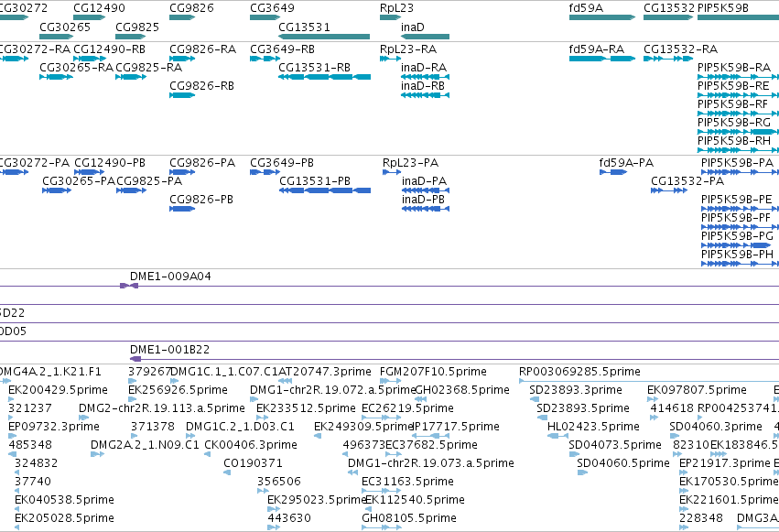This screenshot has height=532, width=779.
Task: Click EST SD23893.5prime
Action: [542, 418]
